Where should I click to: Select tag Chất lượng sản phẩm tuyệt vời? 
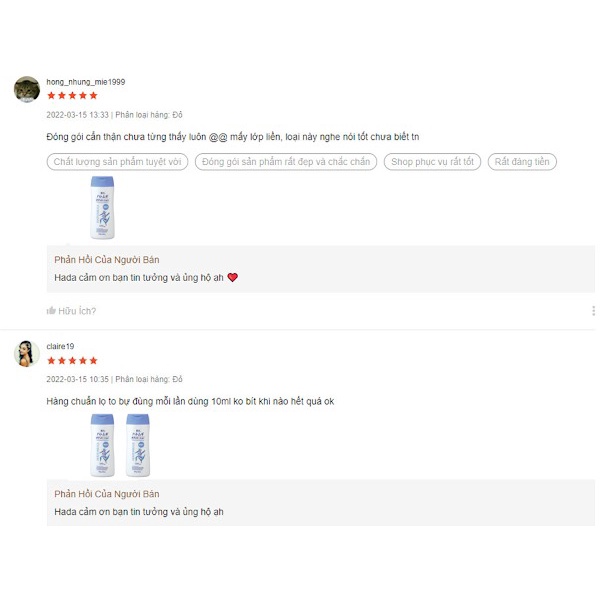(117, 162)
